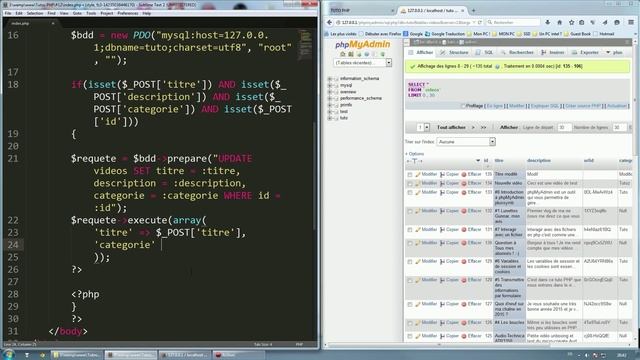Open the recent tables dropdown

coord(362,63)
